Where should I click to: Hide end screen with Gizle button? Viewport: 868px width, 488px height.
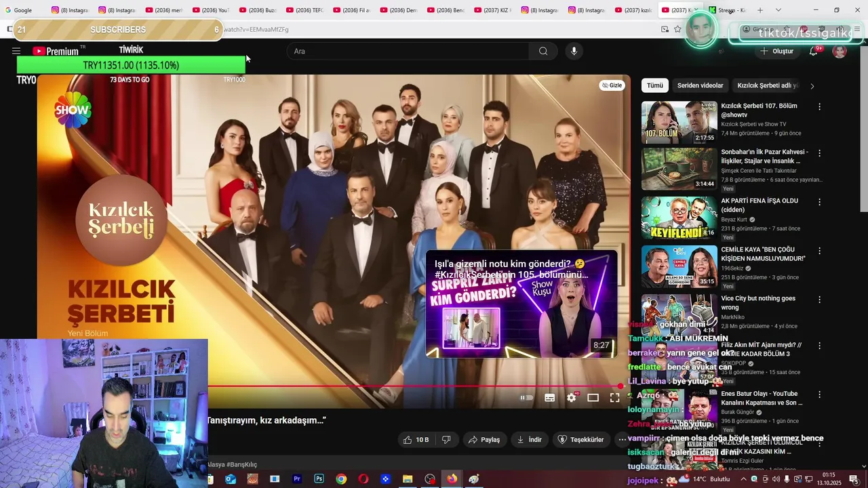coord(612,85)
